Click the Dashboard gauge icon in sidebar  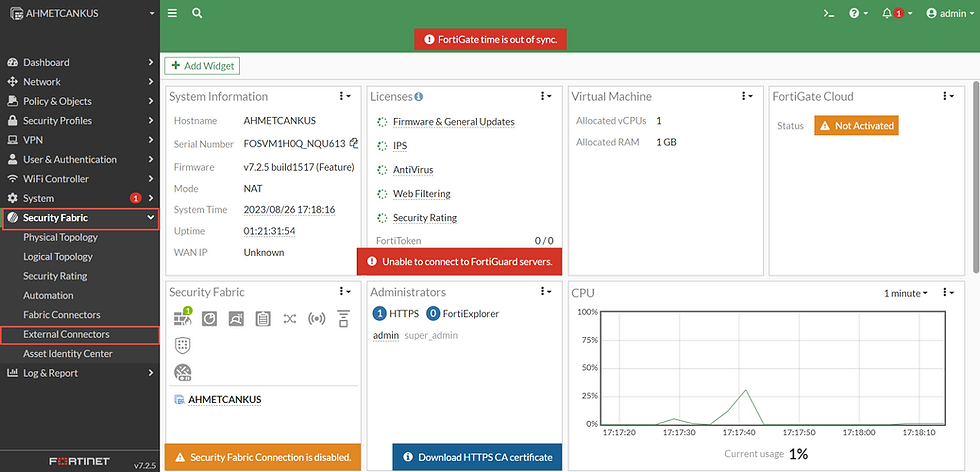[x=12, y=63]
